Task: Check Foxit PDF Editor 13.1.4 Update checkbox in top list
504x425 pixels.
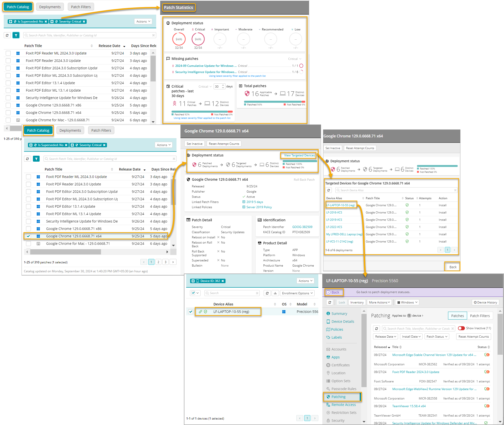Action: tap(8, 83)
